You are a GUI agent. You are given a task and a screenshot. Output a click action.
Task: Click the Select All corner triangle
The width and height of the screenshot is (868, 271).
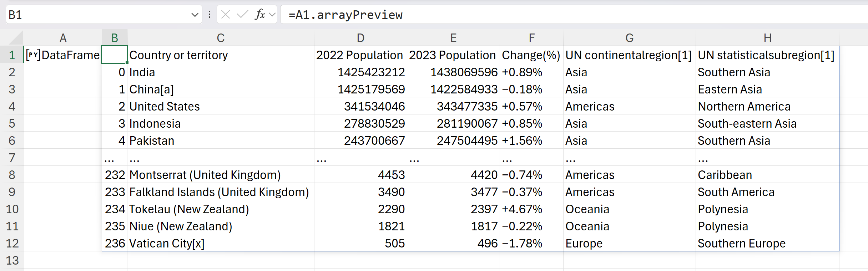pos(16,38)
